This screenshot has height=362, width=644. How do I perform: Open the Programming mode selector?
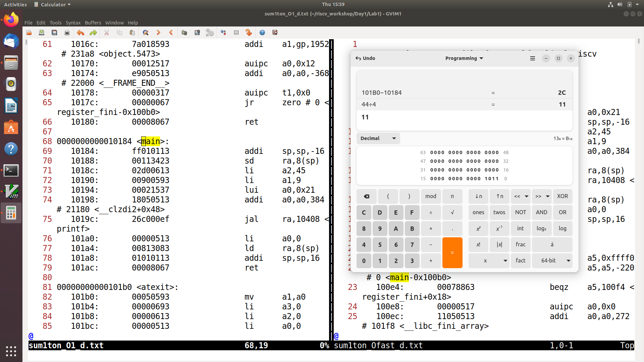(x=464, y=58)
